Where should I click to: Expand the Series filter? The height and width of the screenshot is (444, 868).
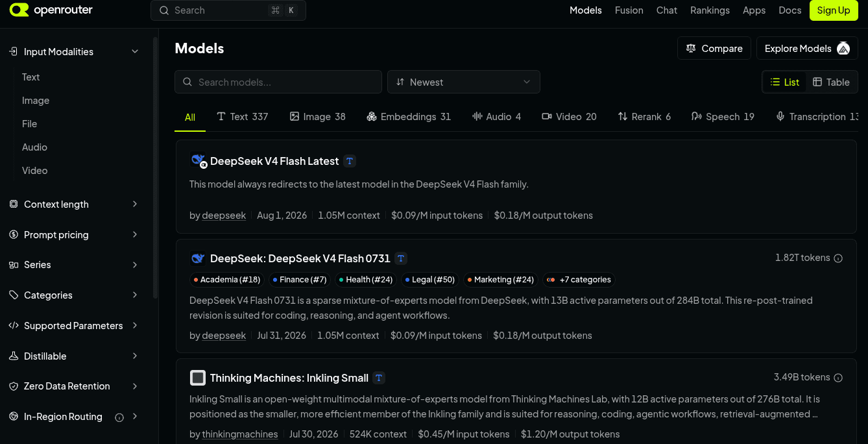135,265
